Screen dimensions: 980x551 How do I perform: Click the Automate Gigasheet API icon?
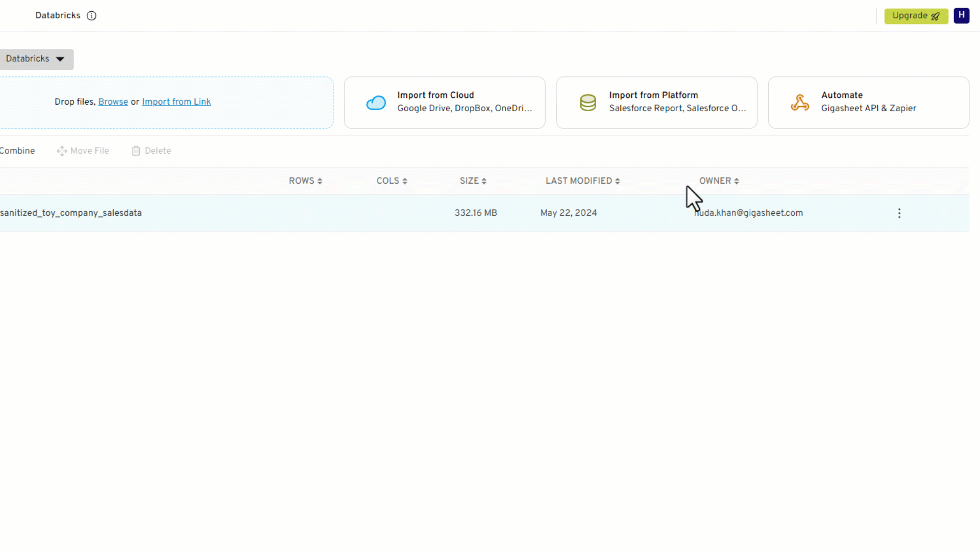[x=800, y=102]
